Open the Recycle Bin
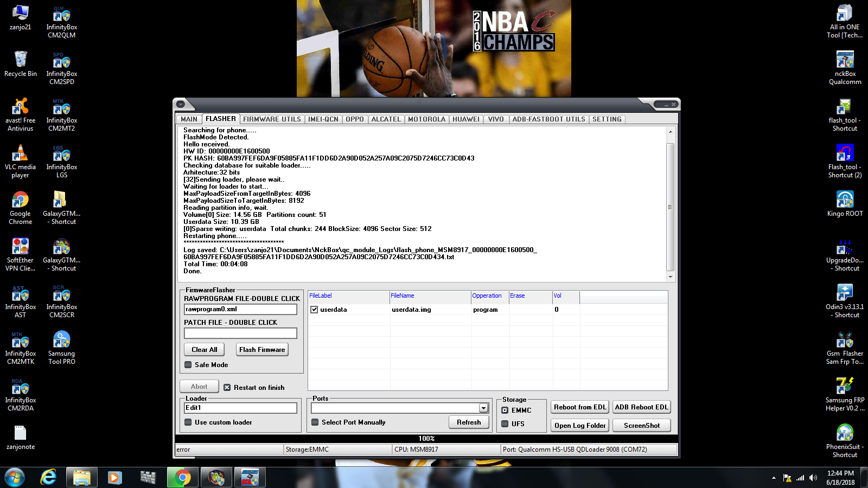The width and height of the screenshot is (868, 488). pyautogui.click(x=21, y=64)
